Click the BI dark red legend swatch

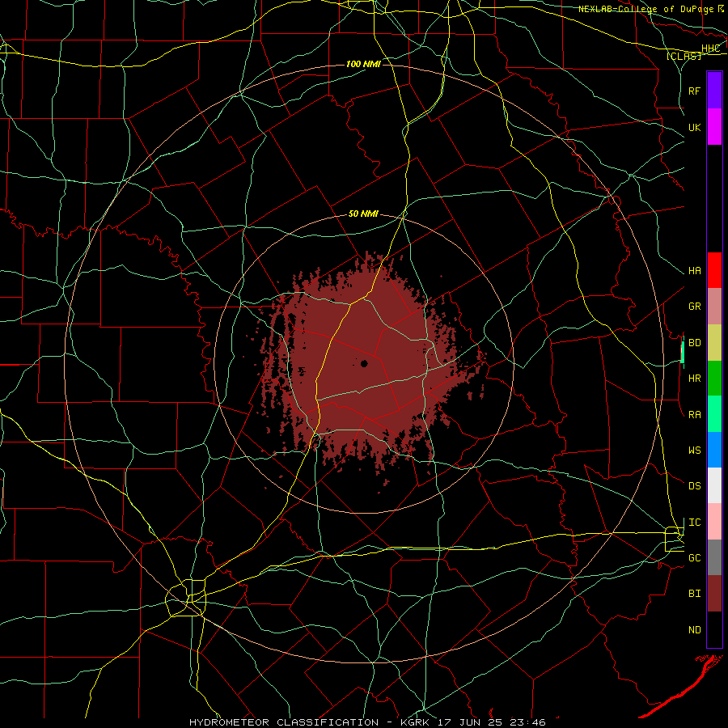click(x=714, y=594)
